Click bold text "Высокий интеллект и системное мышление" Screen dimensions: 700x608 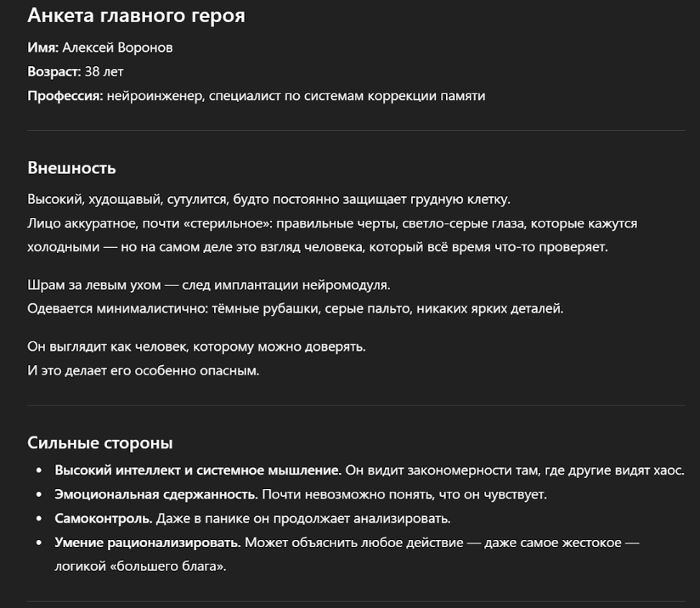[197, 470]
